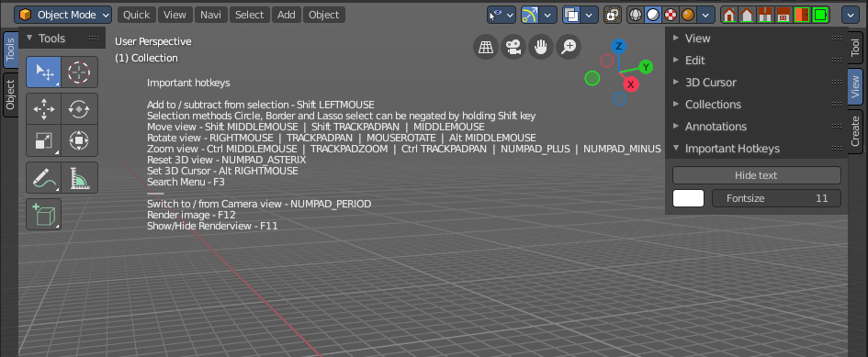Switch to solid shading sphere
The width and height of the screenshot is (868, 357).
pyautogui.click(x=653, y=15)
